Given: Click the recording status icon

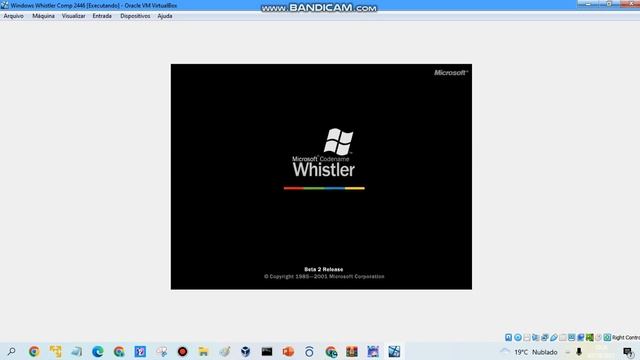Looking at the screenshot, I should tap(580, 337).
